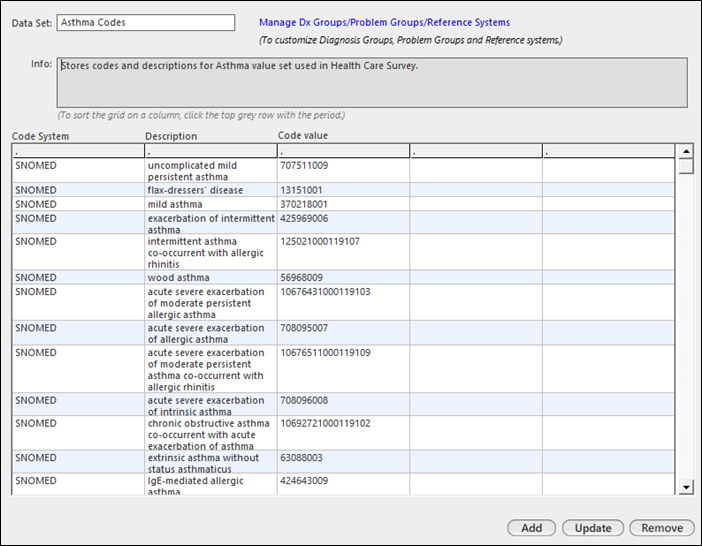
Task: Select code value 370218001
Action: click(x=343, y=205)
